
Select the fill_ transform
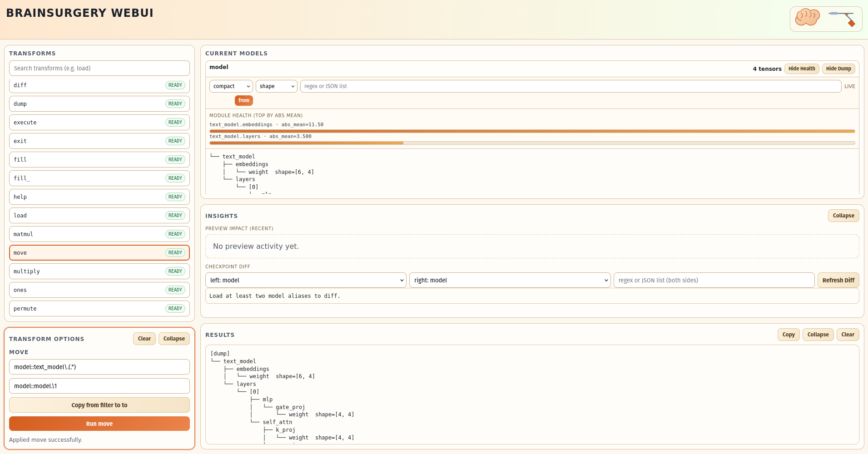[x=99, y=178]
